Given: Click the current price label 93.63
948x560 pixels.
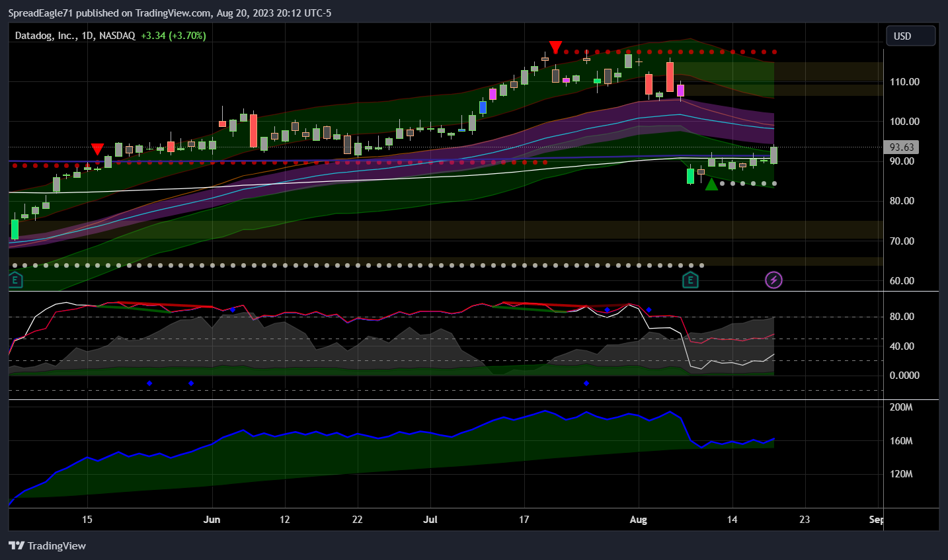Looking at the screenshot, I should 902,147.
